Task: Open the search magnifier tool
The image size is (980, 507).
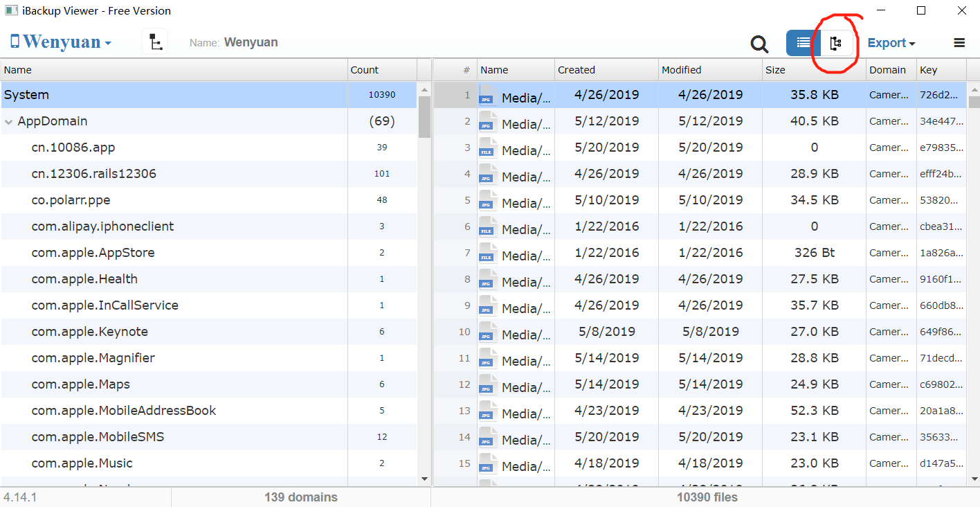Action: click(759, 44)
